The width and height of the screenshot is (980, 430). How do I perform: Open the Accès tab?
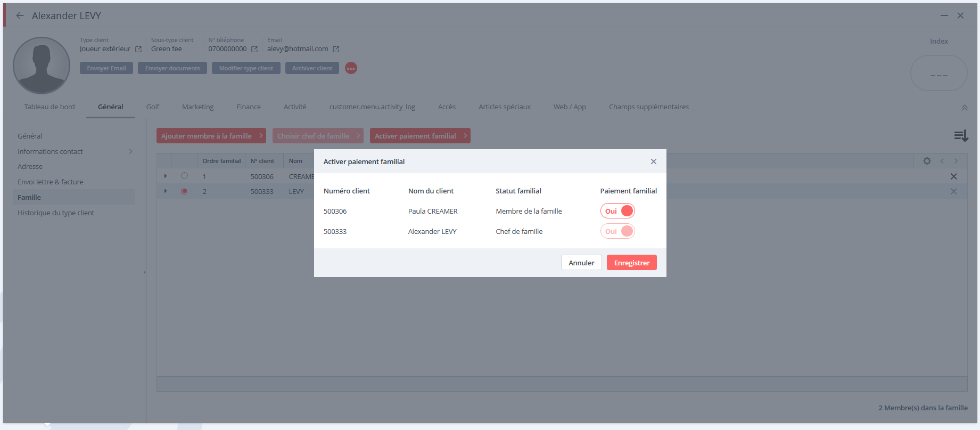pyautogui.click(x=447, y=107)
